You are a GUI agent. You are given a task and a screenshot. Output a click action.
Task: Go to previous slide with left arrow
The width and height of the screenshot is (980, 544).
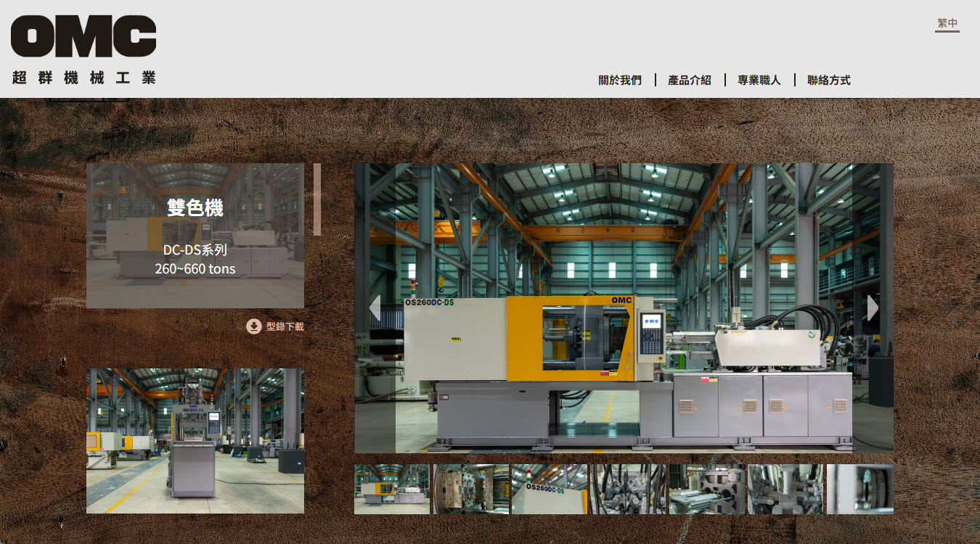(x=375, y=308)
